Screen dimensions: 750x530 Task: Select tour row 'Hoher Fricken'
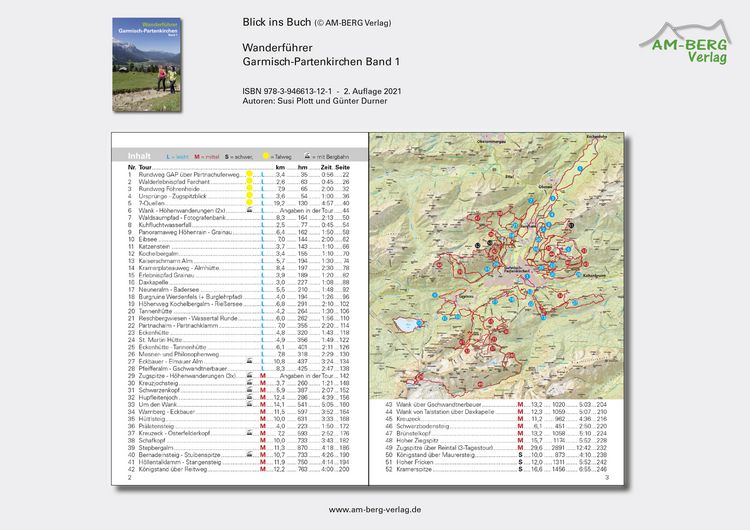(x=496, y=462)
